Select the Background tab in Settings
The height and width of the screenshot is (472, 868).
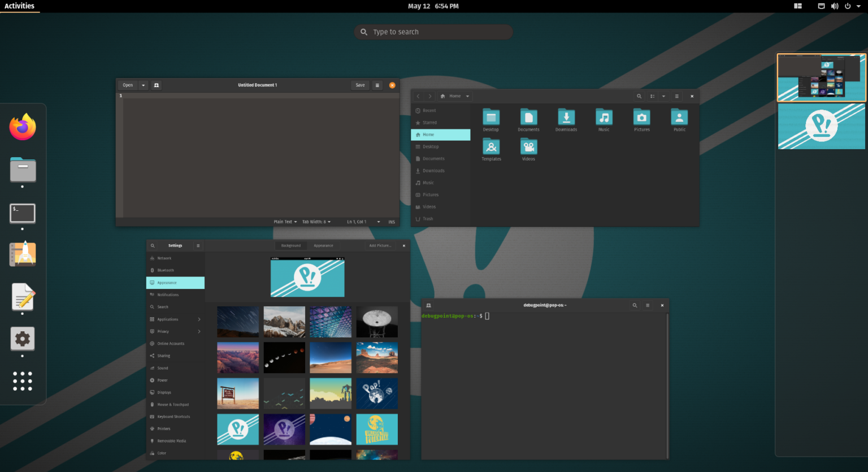click(291, 246)
